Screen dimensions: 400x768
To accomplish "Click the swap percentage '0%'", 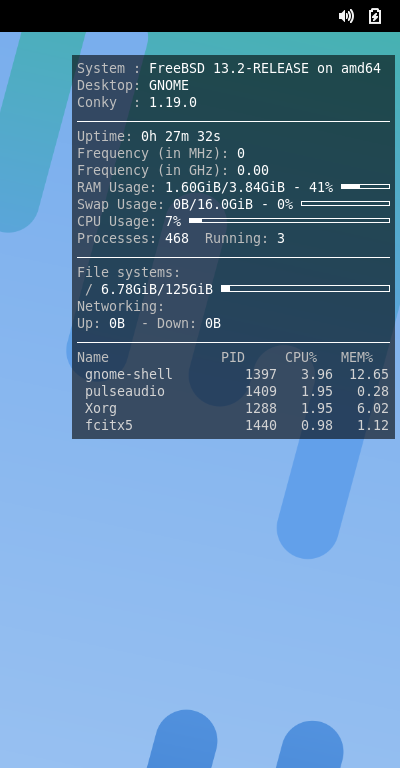I will pos(285,204).
